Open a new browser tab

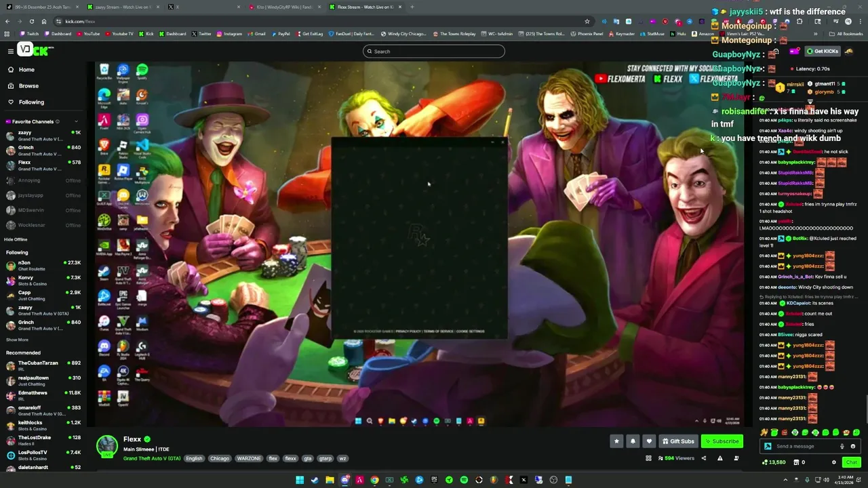412,7
